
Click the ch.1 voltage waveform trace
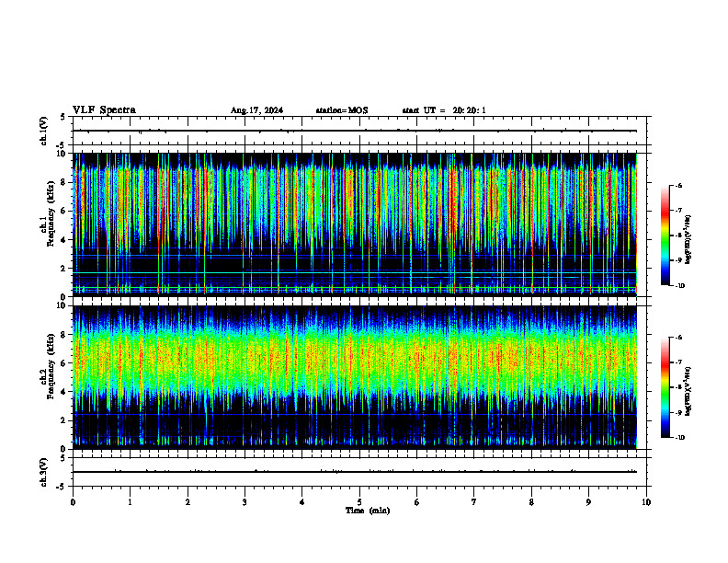pyautogui.click(x=355, y=131)
